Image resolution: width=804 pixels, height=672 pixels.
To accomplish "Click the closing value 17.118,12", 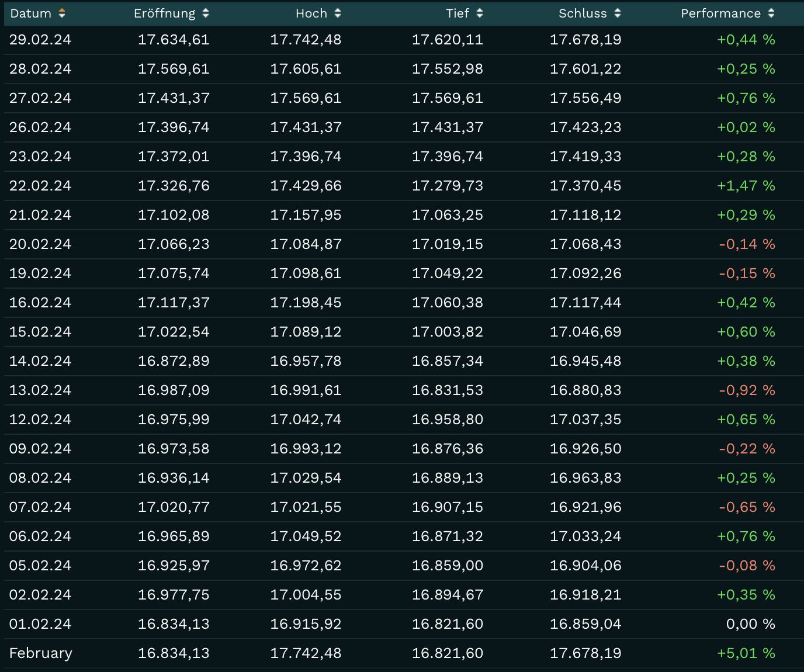I will (x=585, y=215).
